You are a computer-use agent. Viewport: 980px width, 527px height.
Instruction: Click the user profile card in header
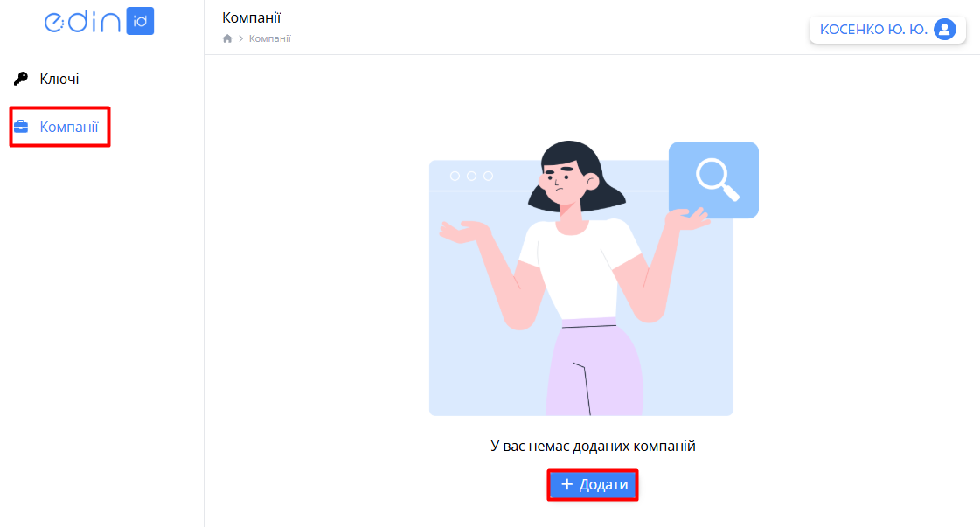888,30
